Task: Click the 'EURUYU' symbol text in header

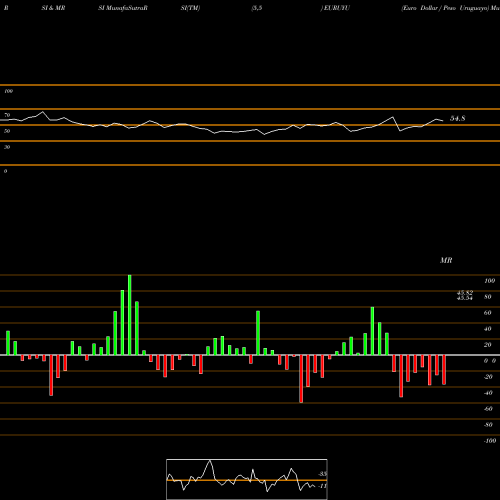Action: 337,8
